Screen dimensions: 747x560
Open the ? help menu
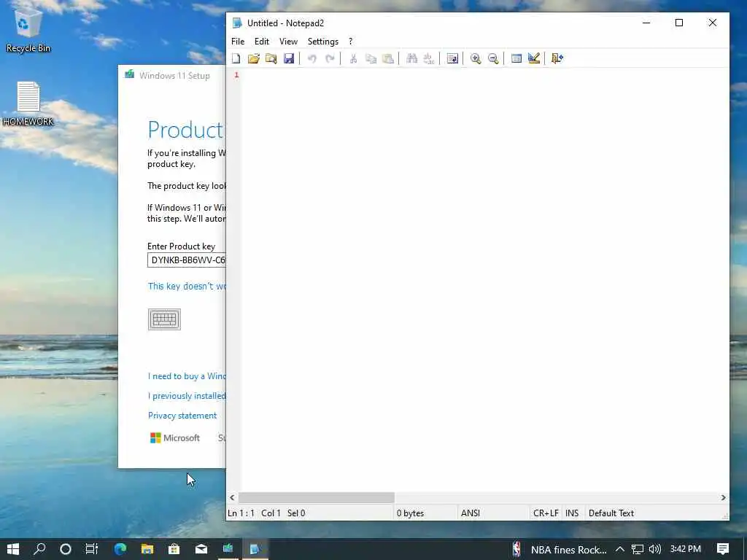(351, 42)
